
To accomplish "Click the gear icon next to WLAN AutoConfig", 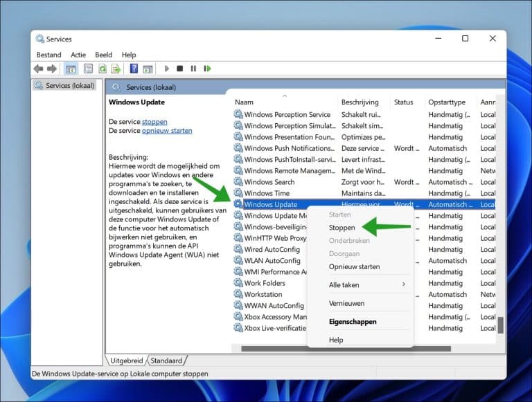I will (238, 260).
